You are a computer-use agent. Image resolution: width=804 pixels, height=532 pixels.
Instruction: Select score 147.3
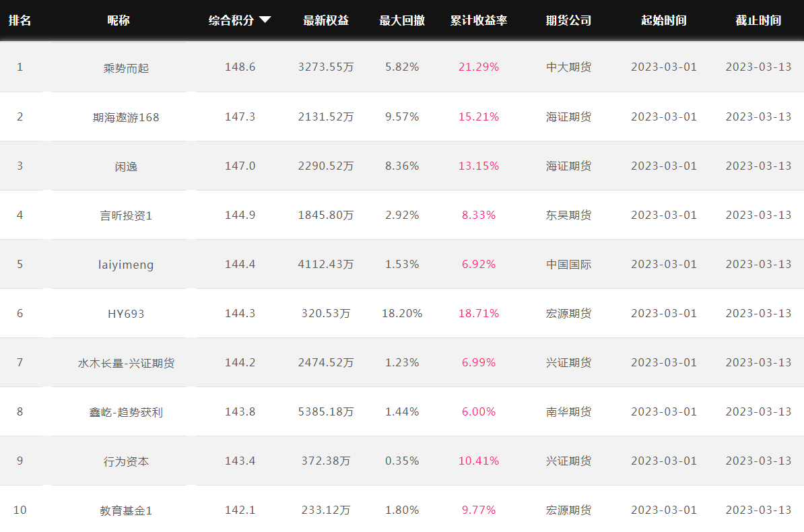pyautogui.click(x=240, y=117)
